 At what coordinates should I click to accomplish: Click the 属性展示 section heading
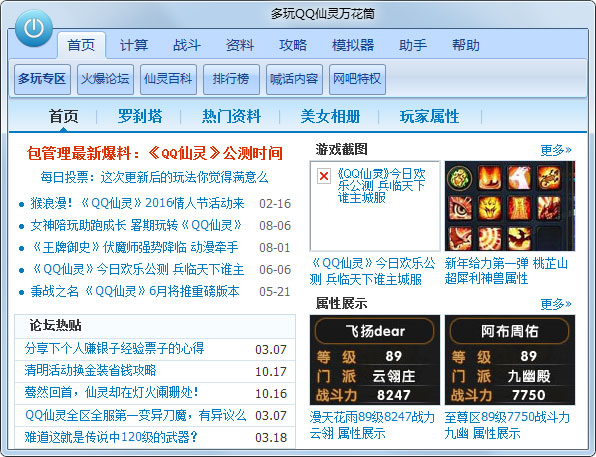[x=342, y=303]
